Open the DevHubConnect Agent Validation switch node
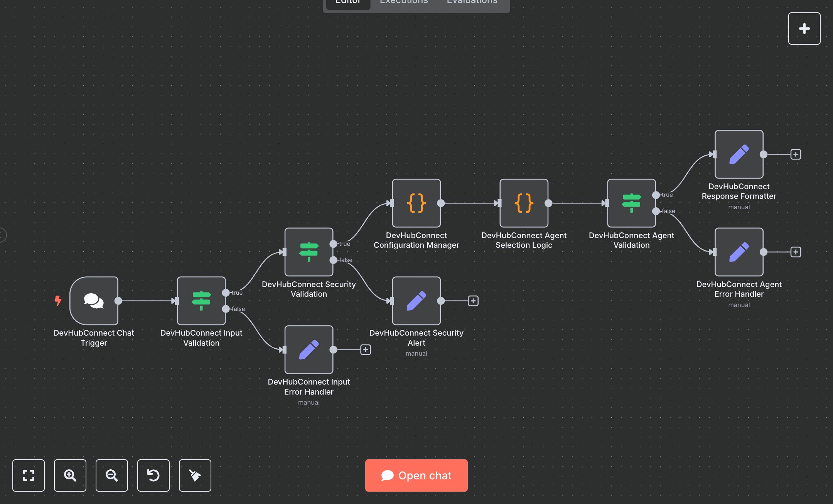 coord(631,203)
